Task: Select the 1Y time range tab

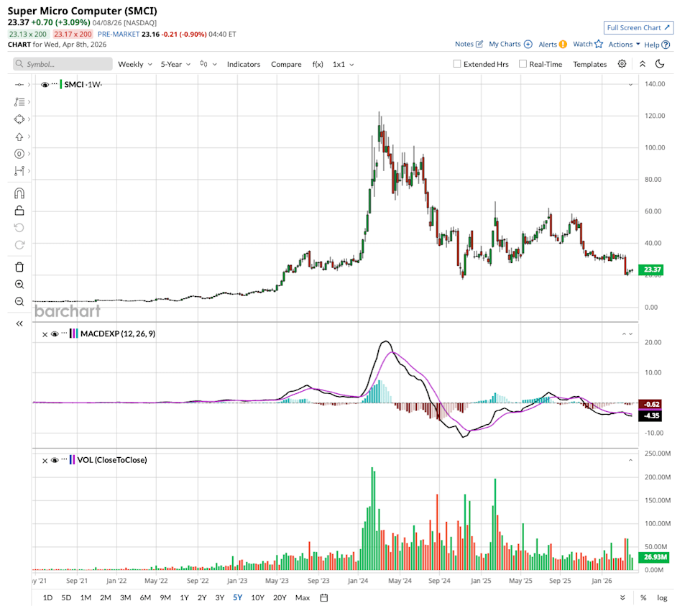Action: click(184, 597)
